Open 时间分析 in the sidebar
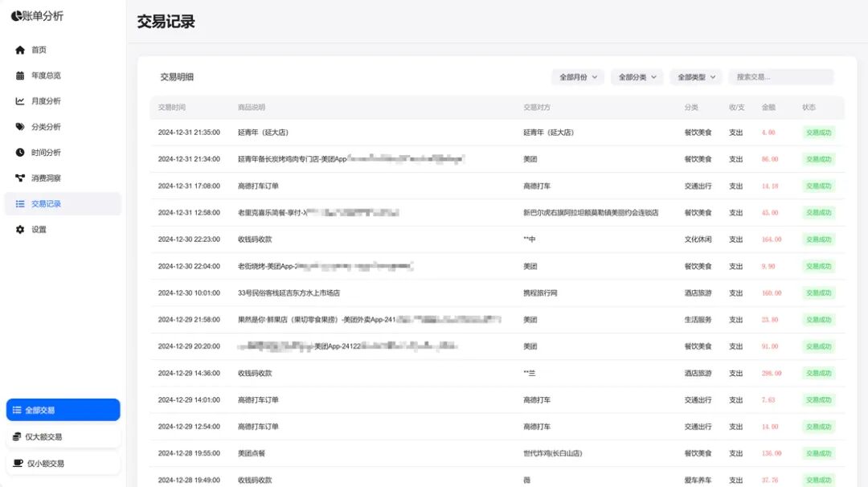Screen dimensions: 868x487 pyautogui.click(x=63, y=152)
